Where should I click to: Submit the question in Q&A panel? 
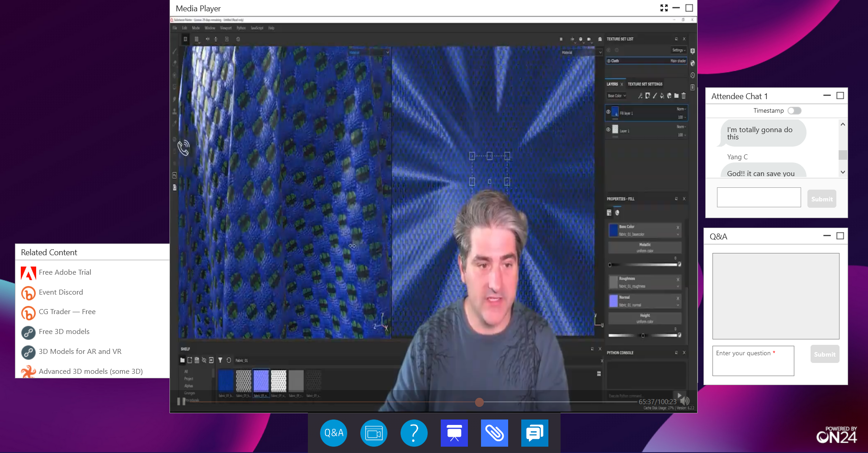(825, 354)
